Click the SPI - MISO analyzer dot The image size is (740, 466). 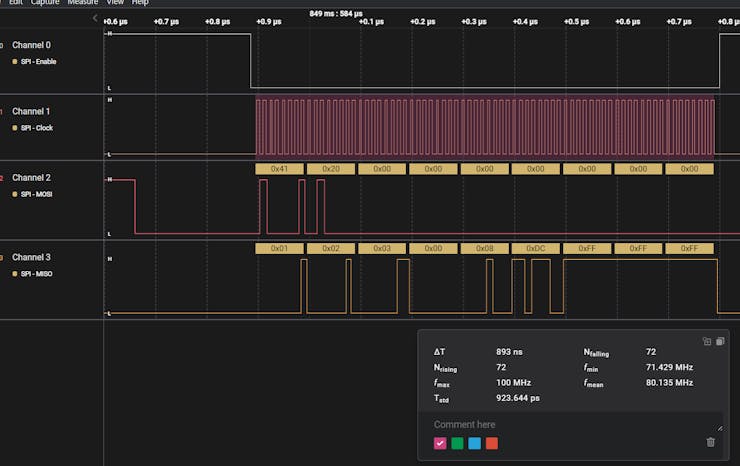click(x=15, y=274)
